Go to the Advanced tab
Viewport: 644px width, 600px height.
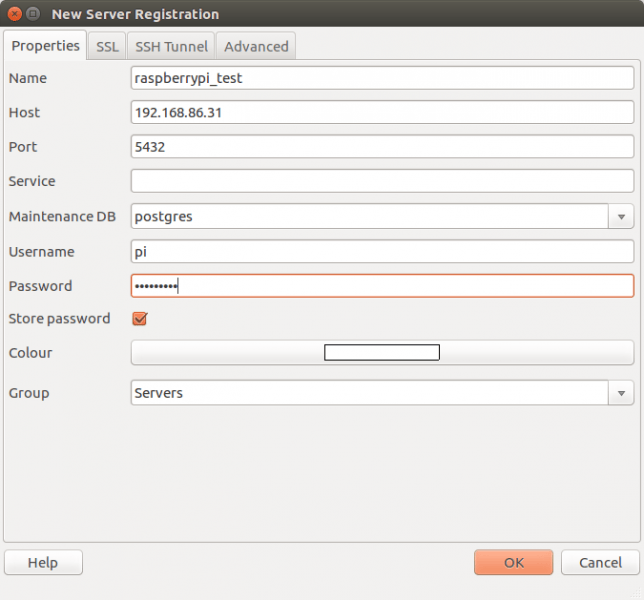tap(256, 46)
